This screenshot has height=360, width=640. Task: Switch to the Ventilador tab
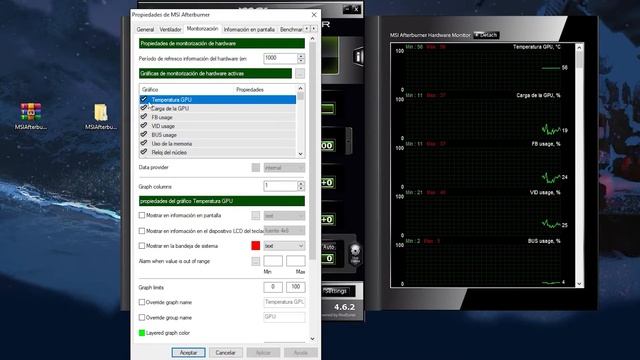tap(170, 29)
